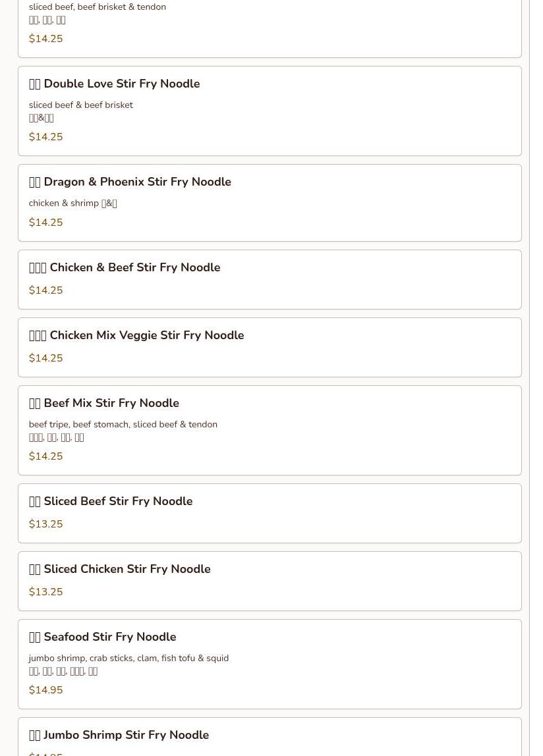The width and height of the screenshot is (543, 756).
Task: Click the $14.95 price under Seafood noodle
Action: point(45,690)
